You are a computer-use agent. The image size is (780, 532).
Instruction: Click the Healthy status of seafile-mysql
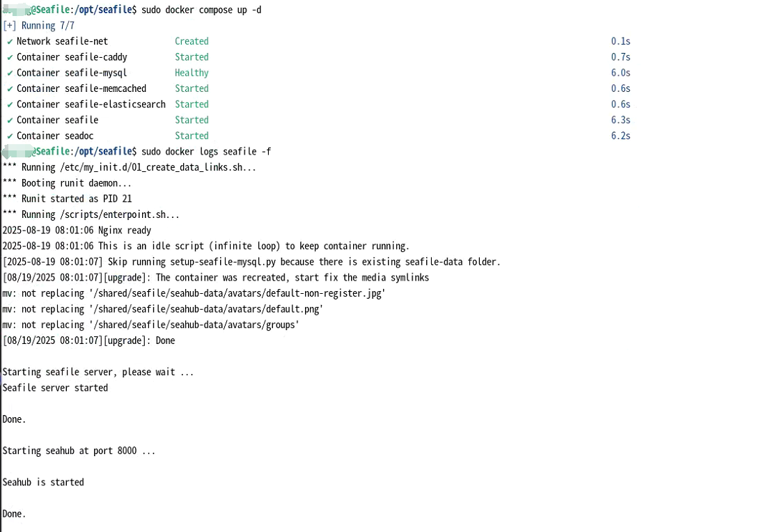coord(192,73)
